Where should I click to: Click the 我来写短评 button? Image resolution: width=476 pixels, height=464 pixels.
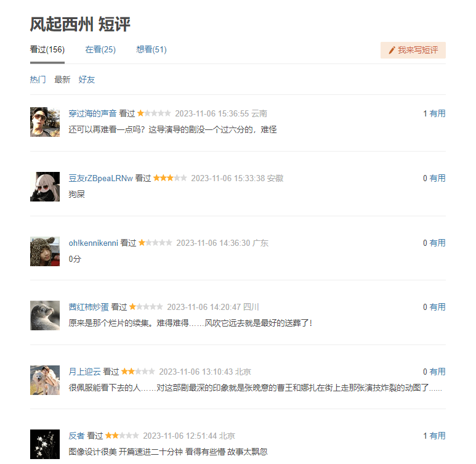[413, 50]
